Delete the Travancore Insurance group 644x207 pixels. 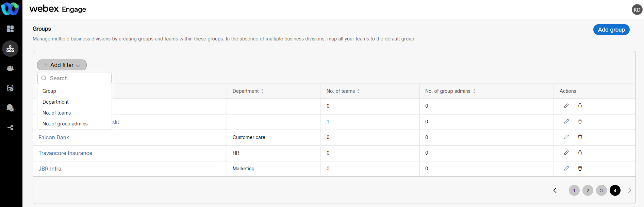(x=580, y=153)
